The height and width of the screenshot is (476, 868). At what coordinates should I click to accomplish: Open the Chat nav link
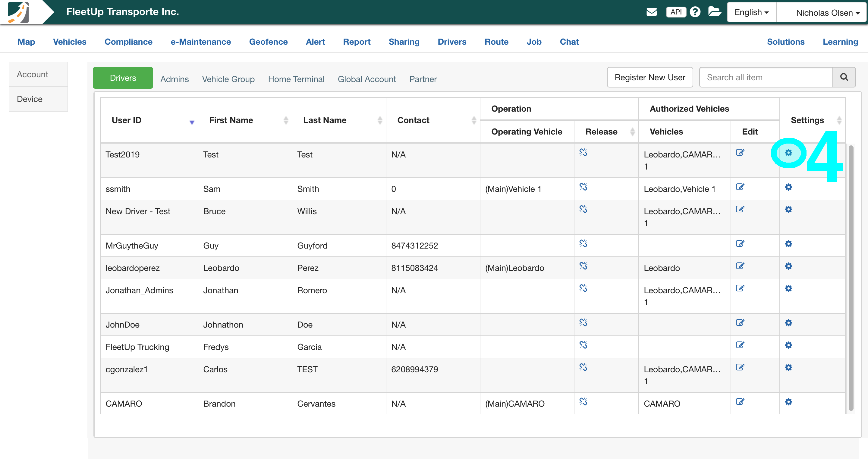point(569,42)
